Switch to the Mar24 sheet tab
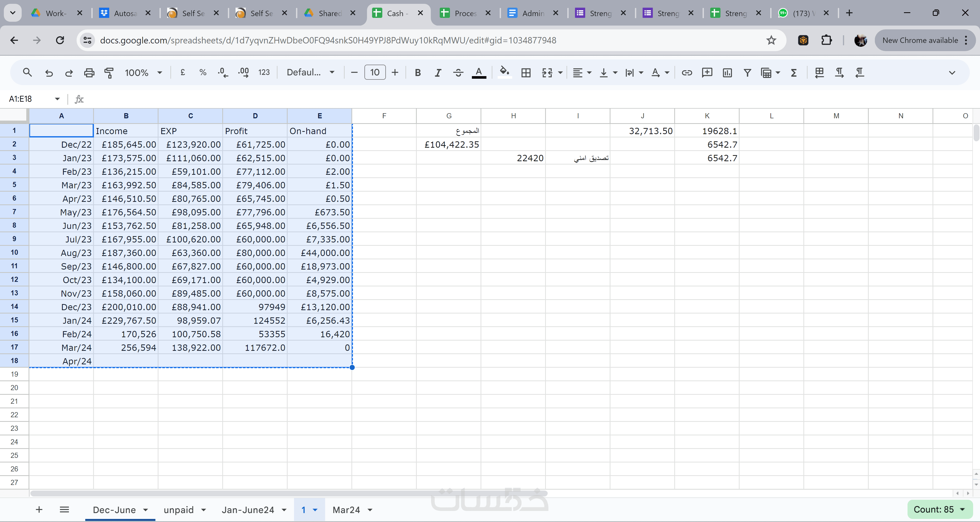Image resolution: width=980 pixels, height=522 pixels. click(346, 510)
